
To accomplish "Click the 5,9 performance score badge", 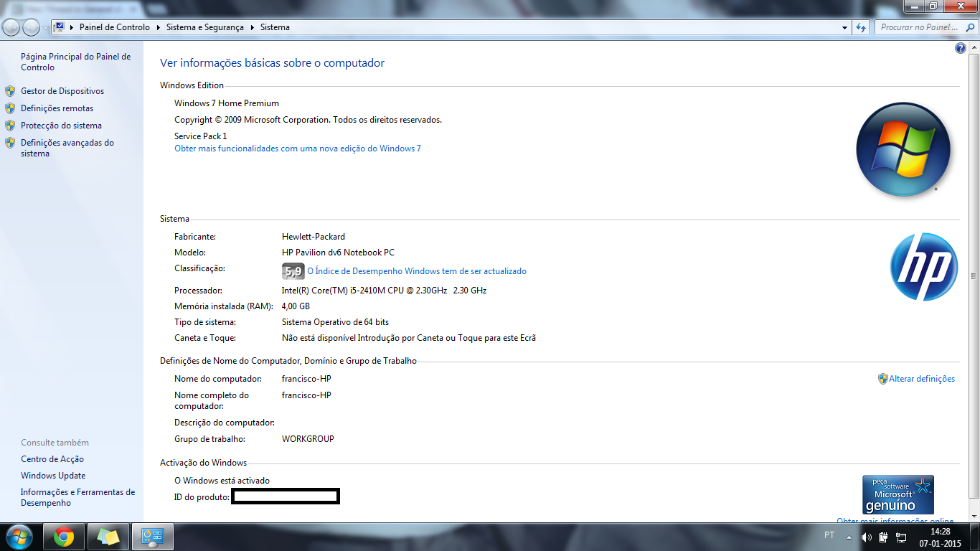I will coord(293,272).
